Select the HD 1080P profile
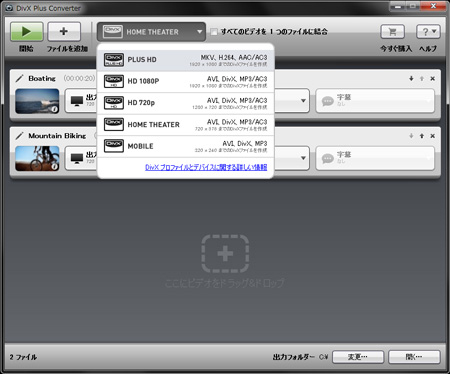Image resolution: width=450 pixels, height=374 pixels. [185, 82]
